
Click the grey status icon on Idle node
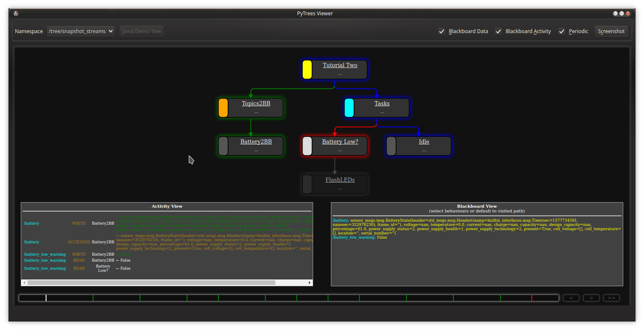[391, 146]
